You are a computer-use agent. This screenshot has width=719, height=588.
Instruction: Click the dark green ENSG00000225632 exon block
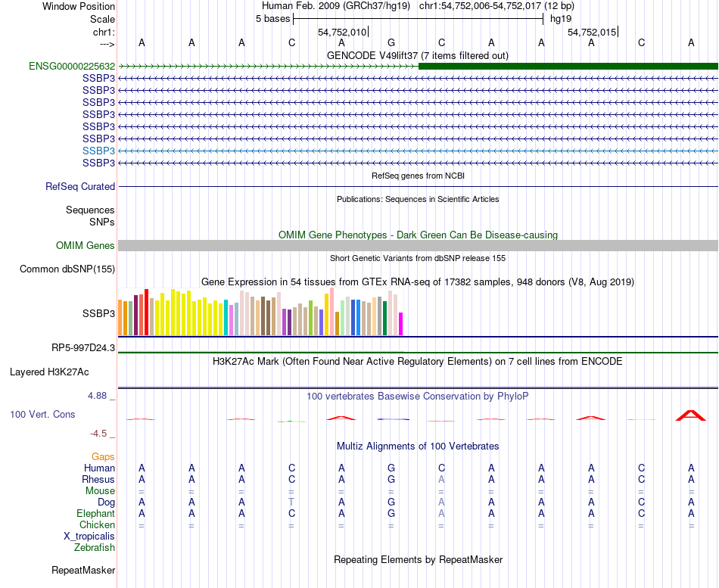tap(568, 66)
